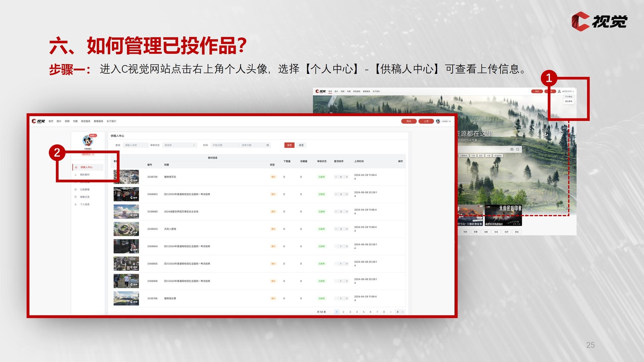This screenshot has width=644, height=362.
Task: Click the red 上传 upload button
Action: coord(426,121)
